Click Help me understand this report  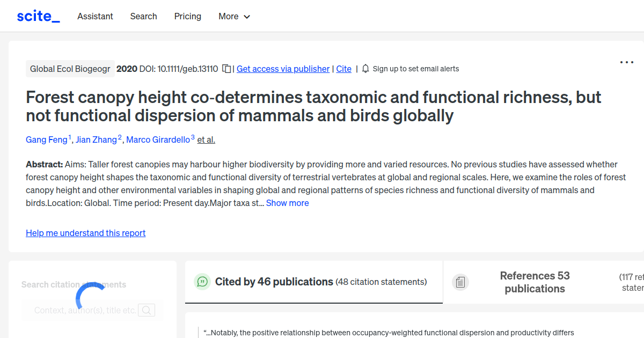pos(85,233)
